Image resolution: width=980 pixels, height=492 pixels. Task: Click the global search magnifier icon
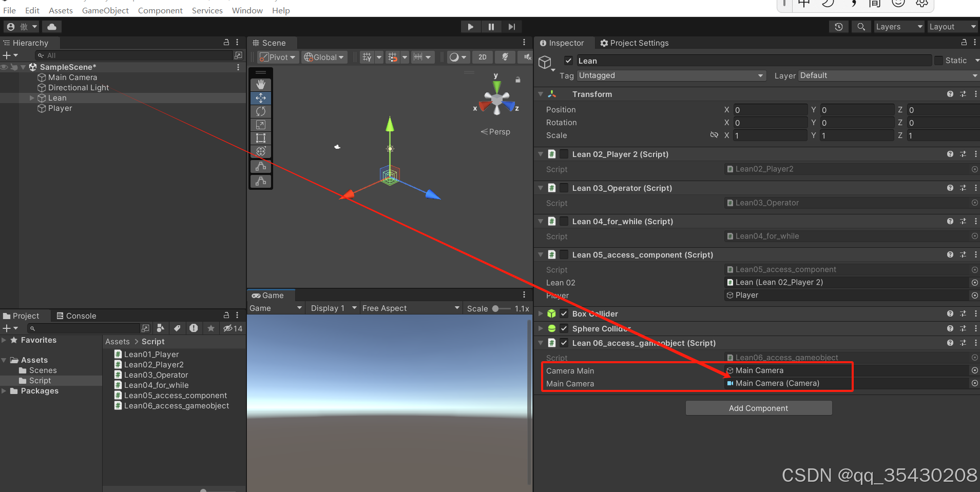click(x=861, y=27)
